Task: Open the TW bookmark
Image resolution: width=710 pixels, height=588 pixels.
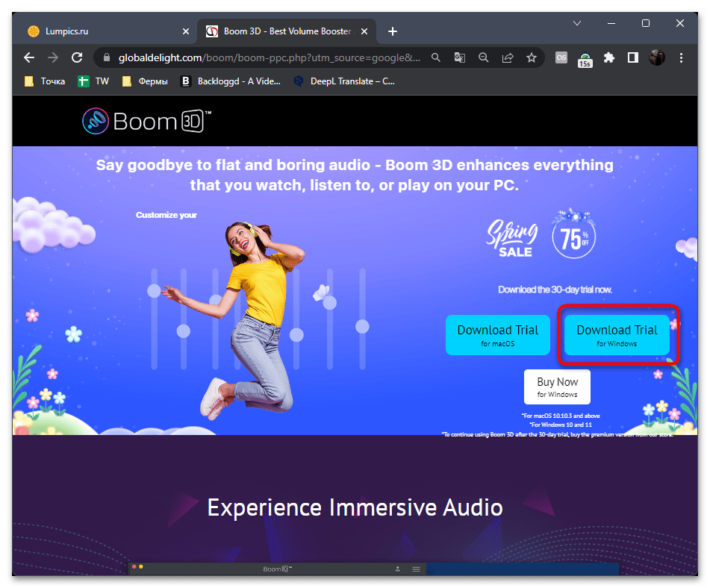Action: click(x=93, y=81)
